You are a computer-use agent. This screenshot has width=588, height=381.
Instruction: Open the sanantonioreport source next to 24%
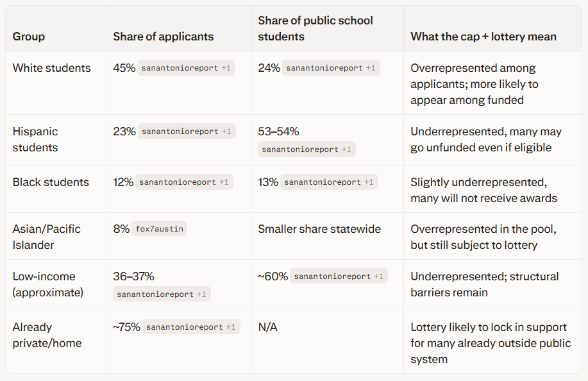point(331,68)
